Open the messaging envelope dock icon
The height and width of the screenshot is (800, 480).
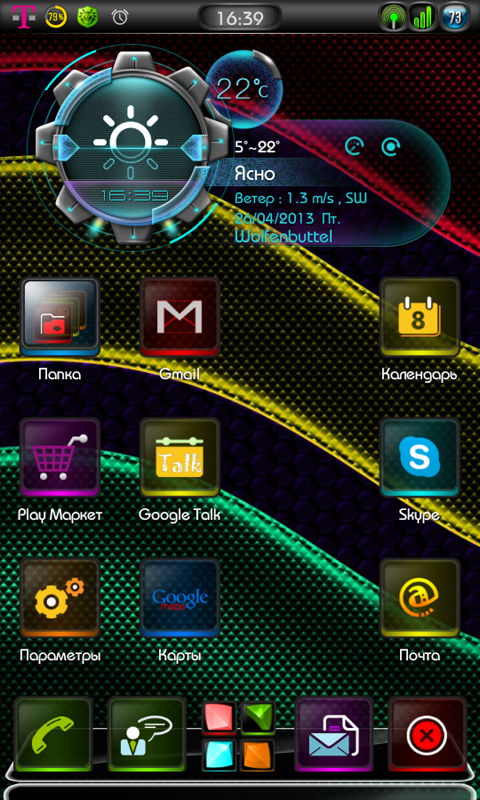tap(334, 735)
